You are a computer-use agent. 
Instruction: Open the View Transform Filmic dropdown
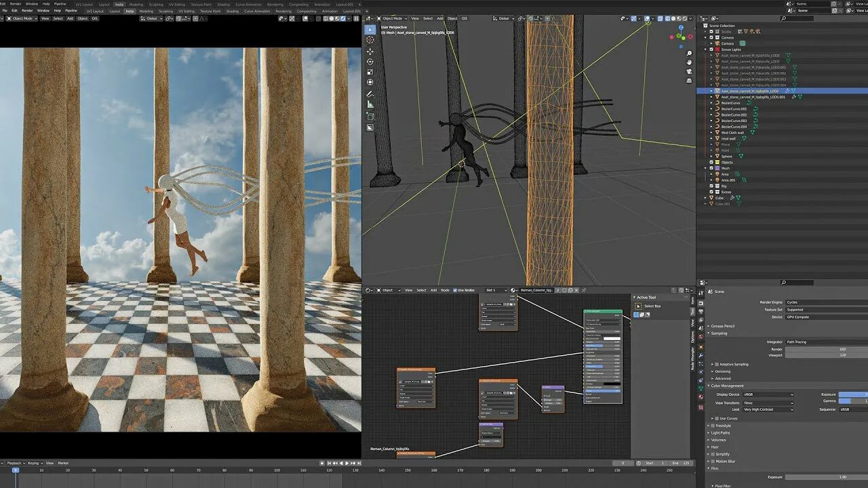tap(768, 403)
